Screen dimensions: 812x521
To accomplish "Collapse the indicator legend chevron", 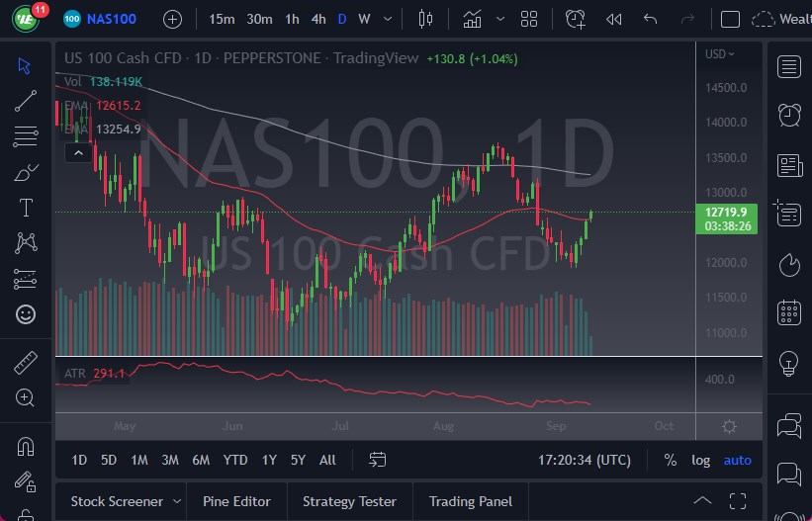I will pos(79,153).
